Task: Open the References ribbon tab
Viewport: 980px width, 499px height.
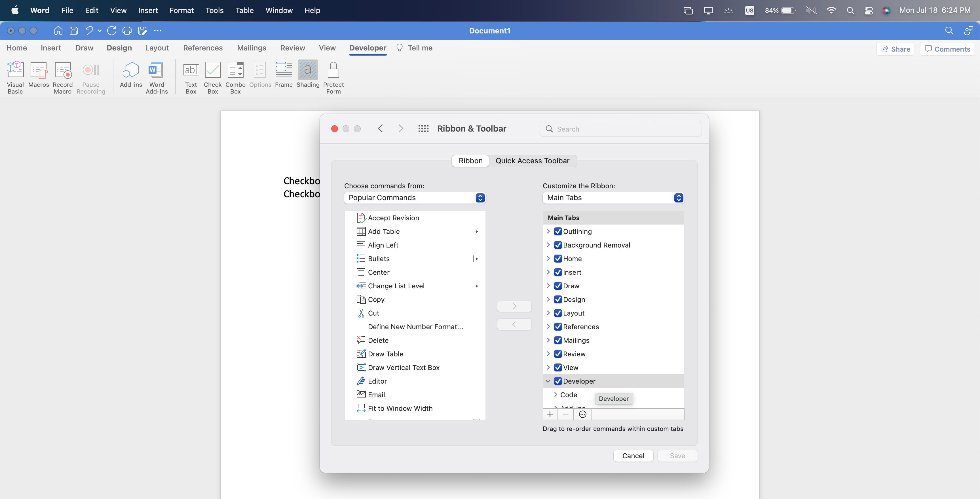Action: 203,48
